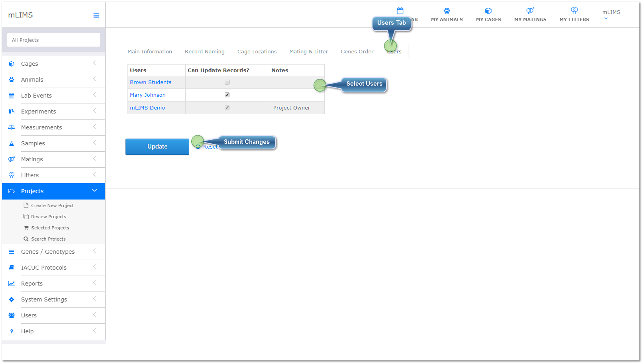This screenshot has width=643, height=364.
Task: Click the Update button
Action: tap(157, 147)
